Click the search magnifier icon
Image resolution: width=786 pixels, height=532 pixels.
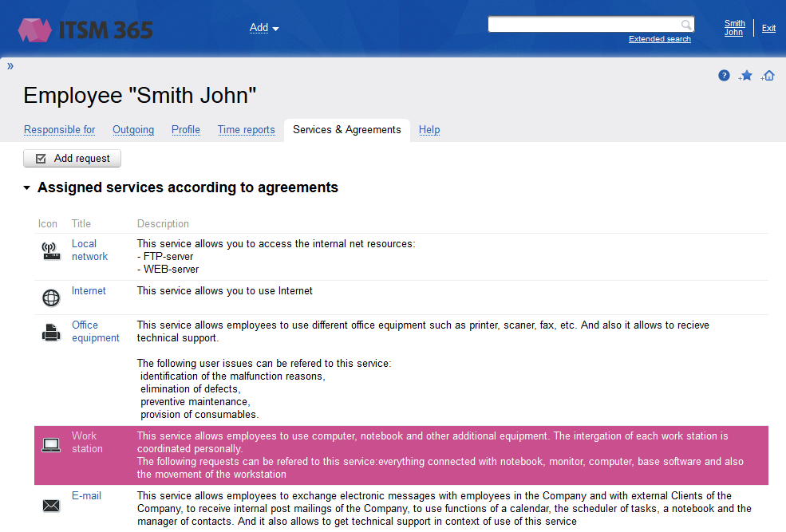pyautogui.click(x=685, y=25)
